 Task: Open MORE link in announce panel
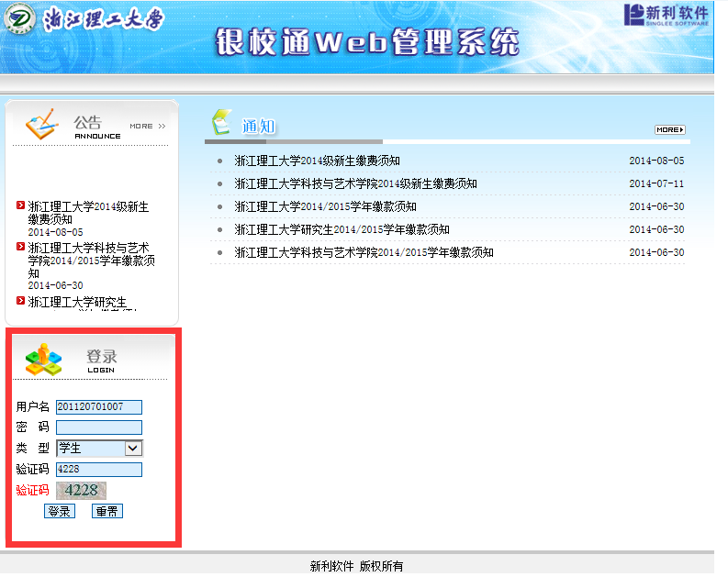pos(147,126)
